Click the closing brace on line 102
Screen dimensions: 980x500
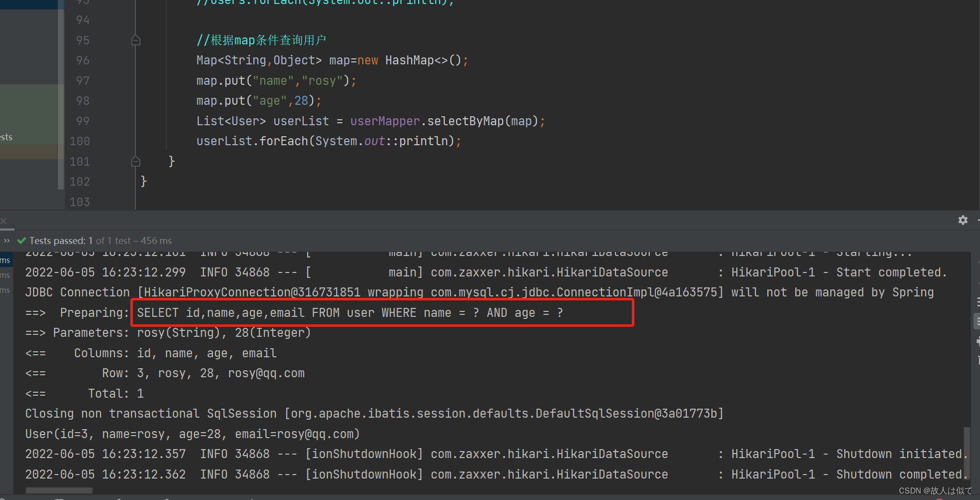point(144,181)
